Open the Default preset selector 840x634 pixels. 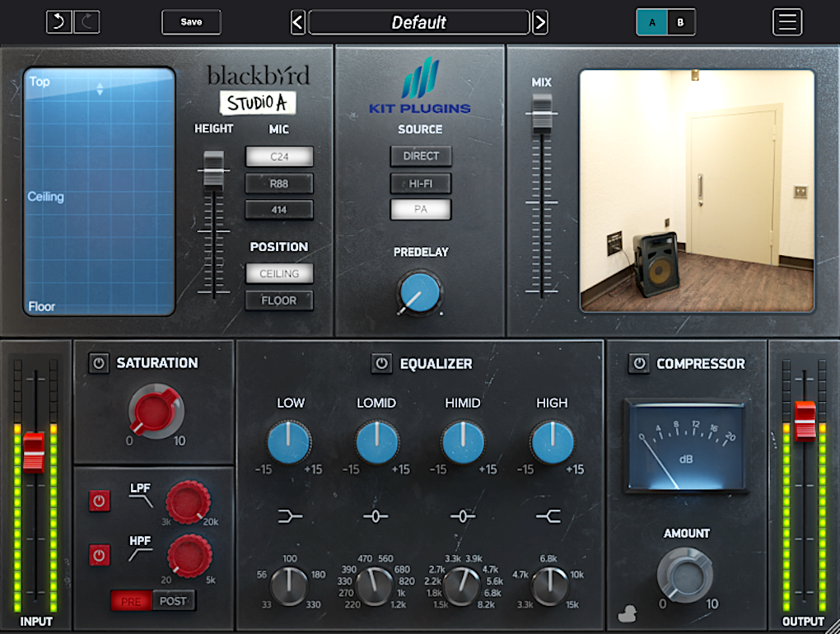click(x=418, y=22)
